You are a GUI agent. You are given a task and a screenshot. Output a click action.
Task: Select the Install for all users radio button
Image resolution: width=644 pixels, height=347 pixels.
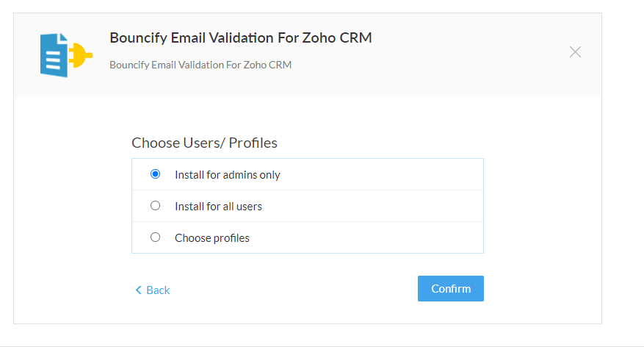pos(155,206)
